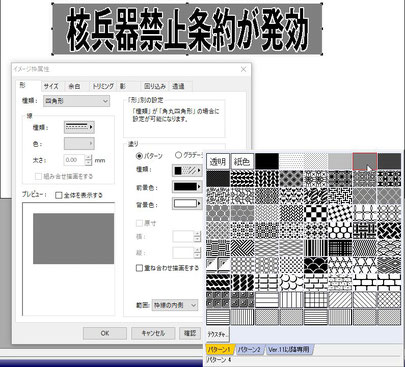Pick the black wave scales pattern
Screen dimensions: 405x367
coord(316,265)
